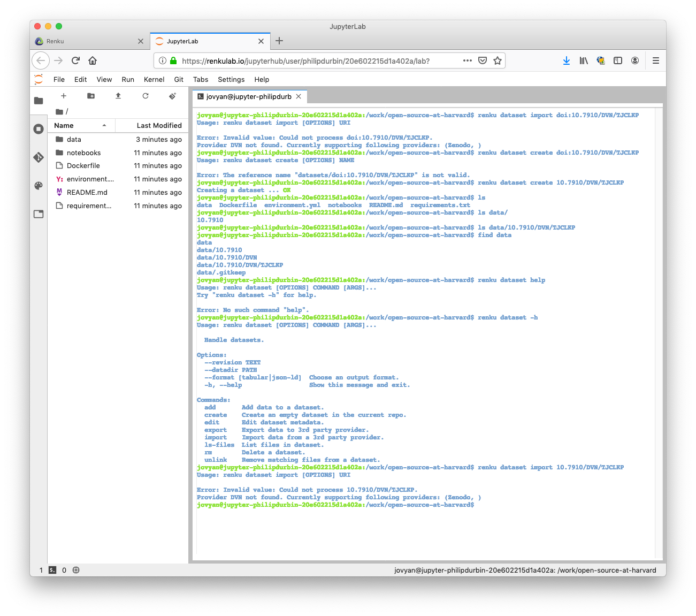Refresh the file list with the refresh icon
This screenshot has height=616, width=696.
[146, 96]
